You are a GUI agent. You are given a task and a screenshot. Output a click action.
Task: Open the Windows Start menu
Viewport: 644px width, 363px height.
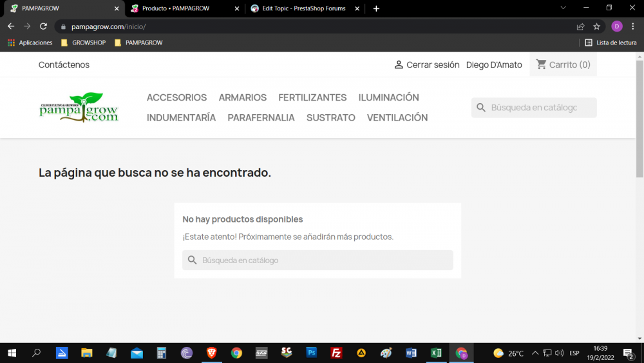tap(12, 353)
